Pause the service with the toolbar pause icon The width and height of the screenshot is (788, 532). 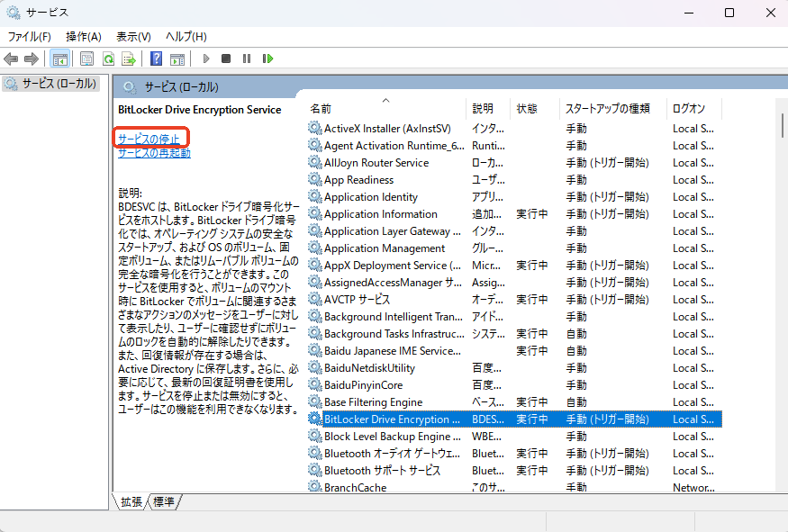pyautogui.click(x=245, y=59)
